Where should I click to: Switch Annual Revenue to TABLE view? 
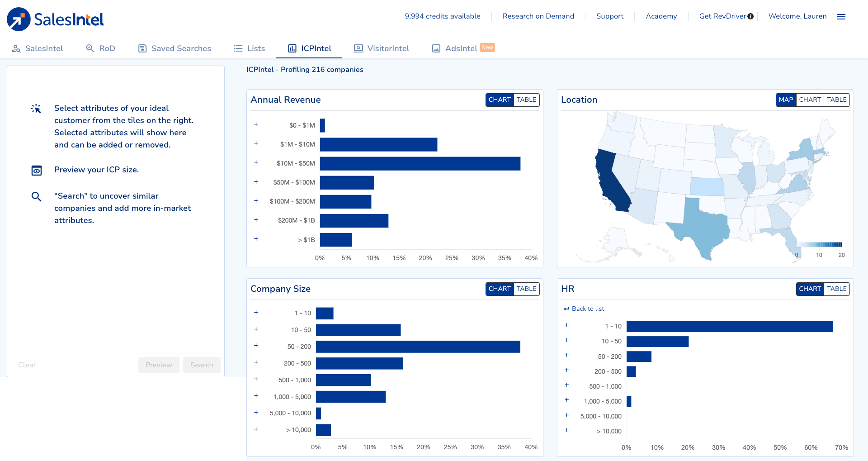coord(527,100)
